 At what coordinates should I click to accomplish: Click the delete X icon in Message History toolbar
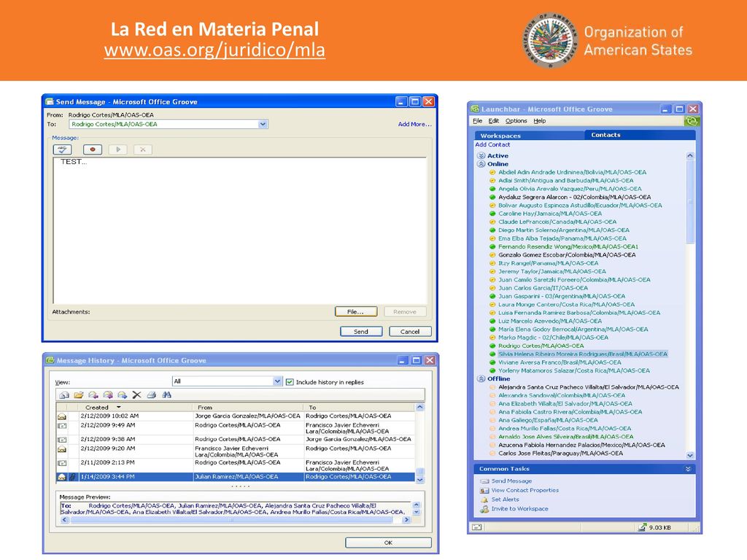(x=136, y=394)
